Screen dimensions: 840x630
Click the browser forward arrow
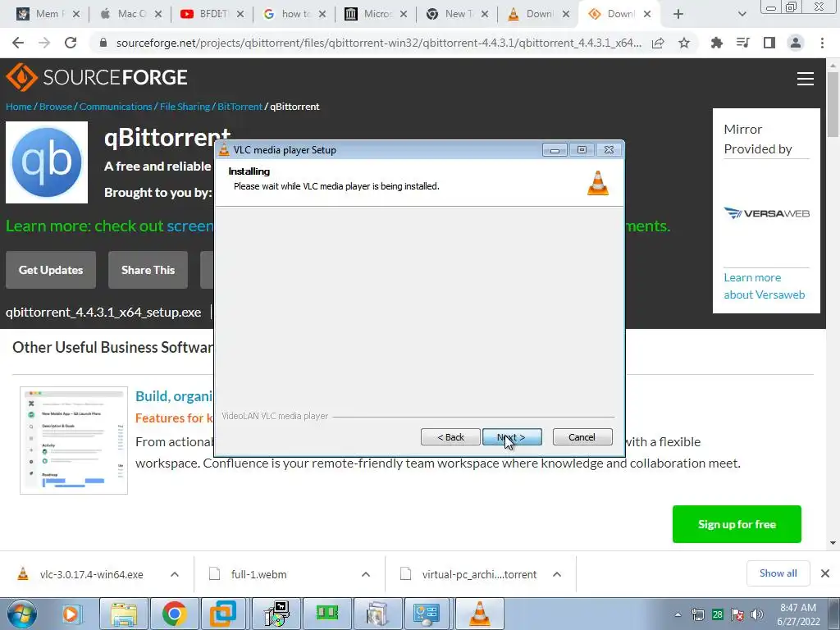click(x=44, y=43)
